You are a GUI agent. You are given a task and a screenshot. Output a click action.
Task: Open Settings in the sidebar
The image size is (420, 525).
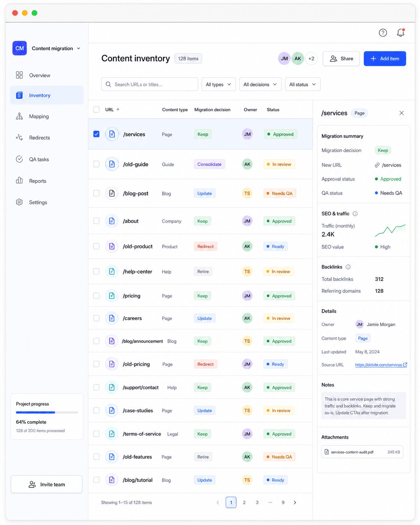pyautogui.click(x=47, y=202)
